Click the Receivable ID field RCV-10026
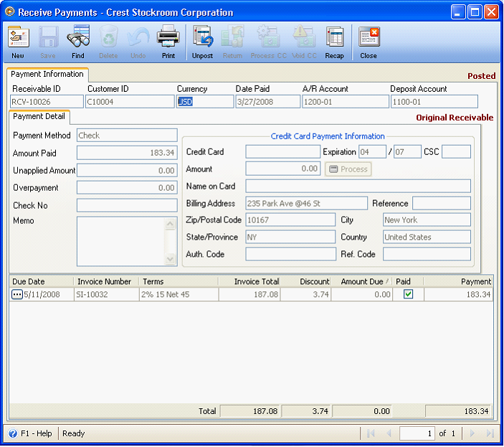Image resolution: width=504 pixels, height=447 pixels. pos(47,102)
